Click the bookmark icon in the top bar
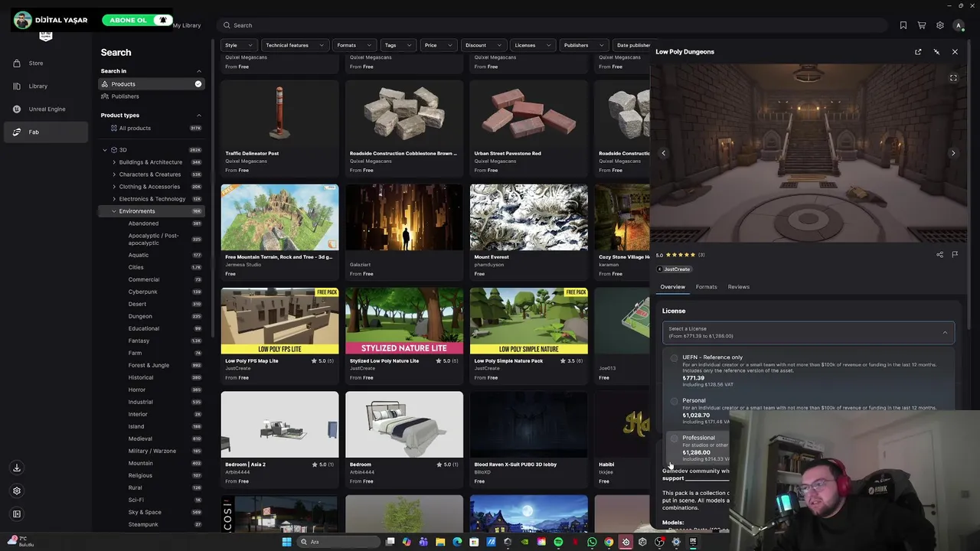The image size is (980, 551). click(903, 25)
